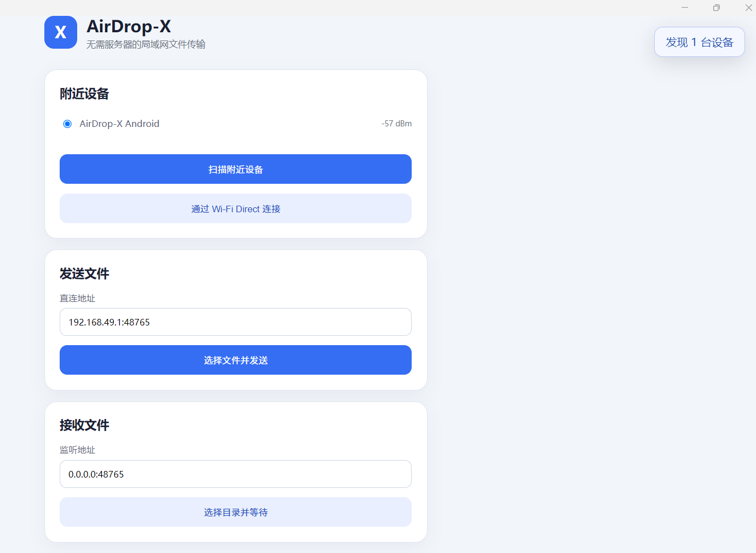Focus the 直连地址 input field
This screenshot has height=553, width=756.
235,322
